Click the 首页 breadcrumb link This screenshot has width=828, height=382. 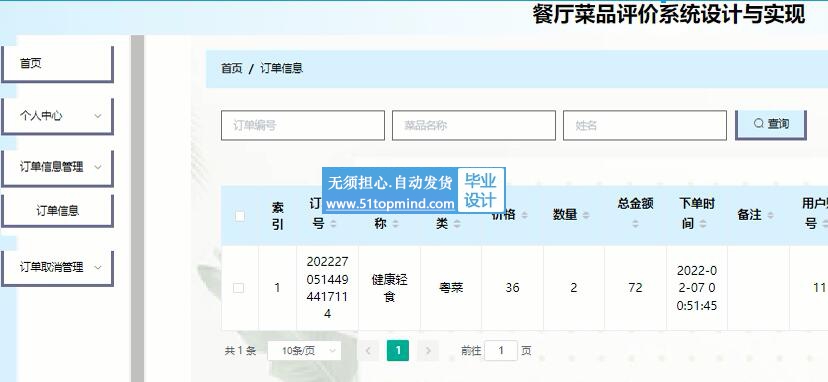coord(231,68)
